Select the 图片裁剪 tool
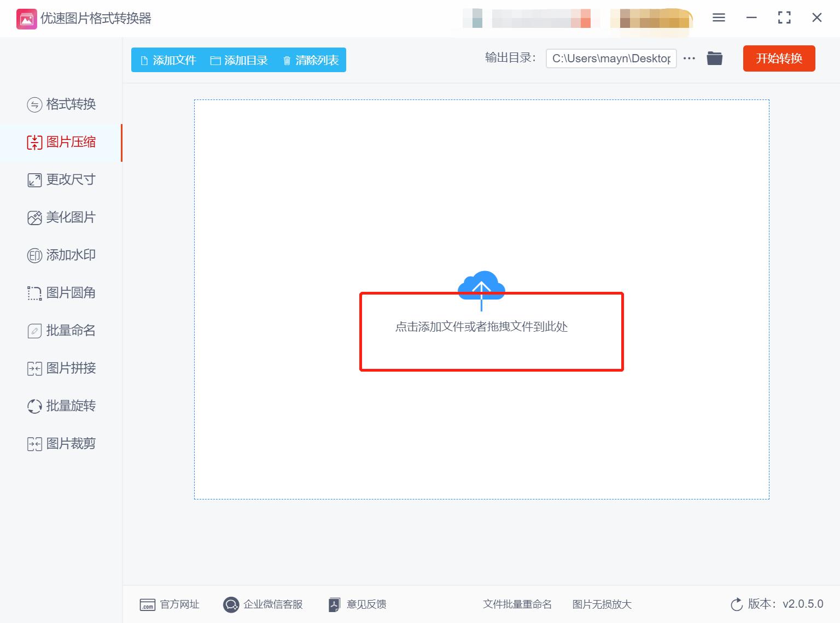Screen dimensions: 840x623 [x=61, y=443]
